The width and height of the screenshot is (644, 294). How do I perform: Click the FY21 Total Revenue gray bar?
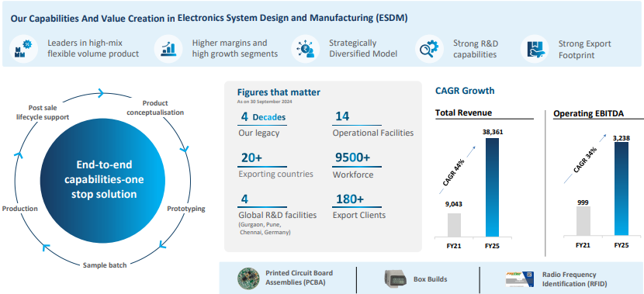454,225
